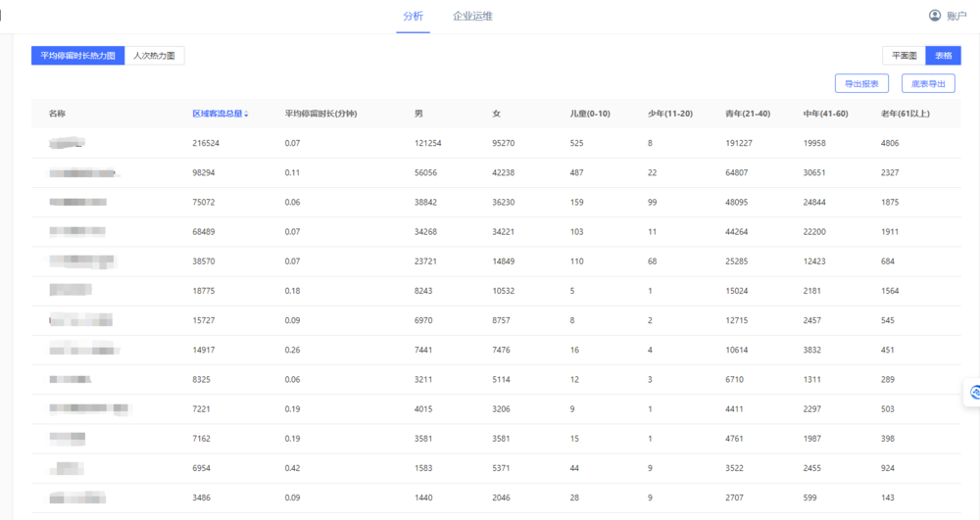Screen dimensions: 980x520
Task: Click the 女 column header
Action: tap(496, 114)
